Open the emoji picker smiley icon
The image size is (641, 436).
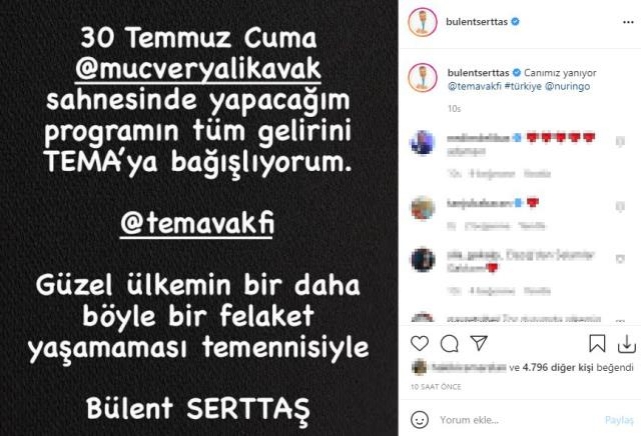[x=419, y=419]
